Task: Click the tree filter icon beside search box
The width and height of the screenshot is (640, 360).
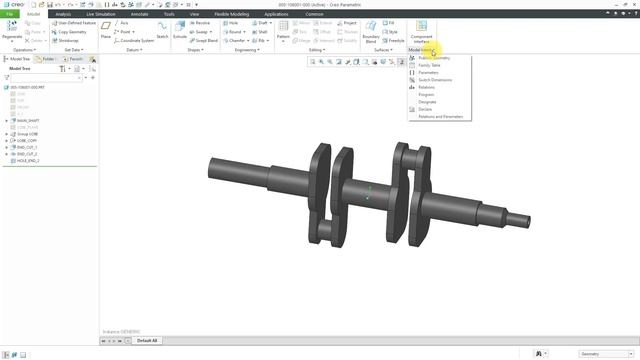Action: (x=7, y=78)
